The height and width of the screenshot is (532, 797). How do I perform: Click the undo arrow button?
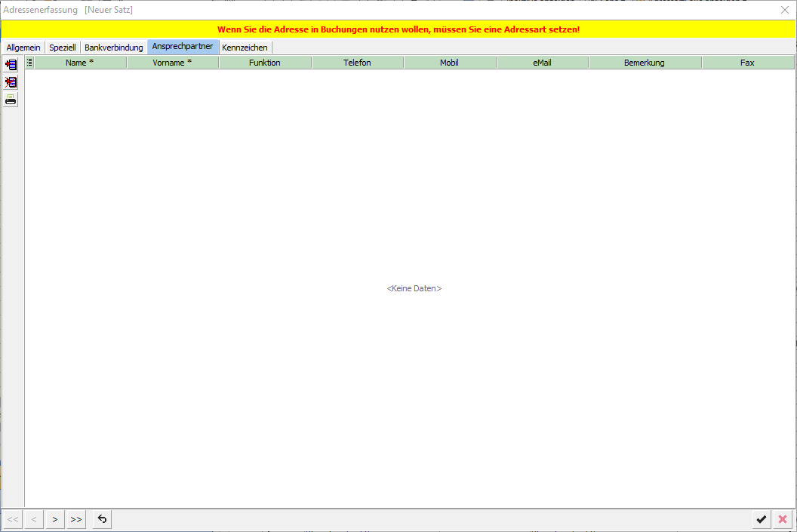click(103, 519)
